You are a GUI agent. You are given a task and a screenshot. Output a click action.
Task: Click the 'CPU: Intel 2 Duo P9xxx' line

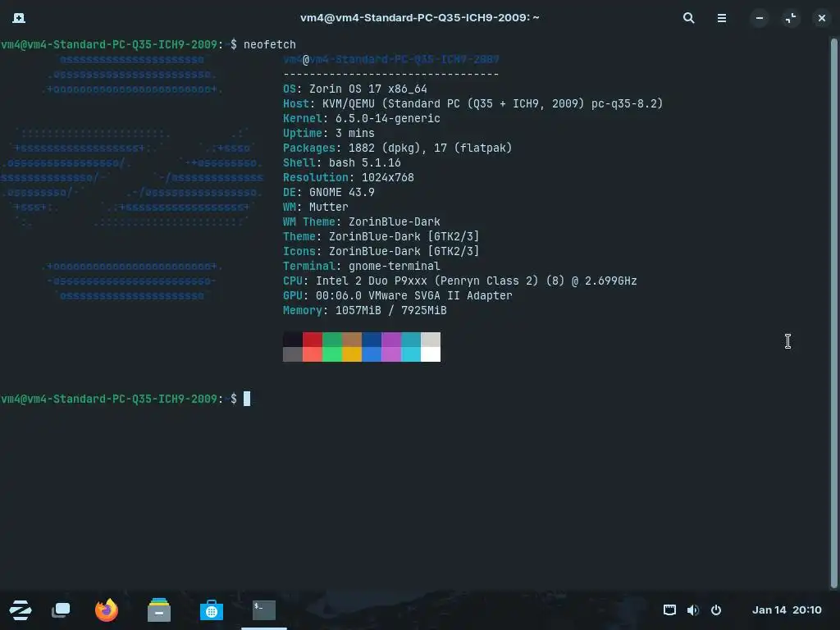click(459, 281)
